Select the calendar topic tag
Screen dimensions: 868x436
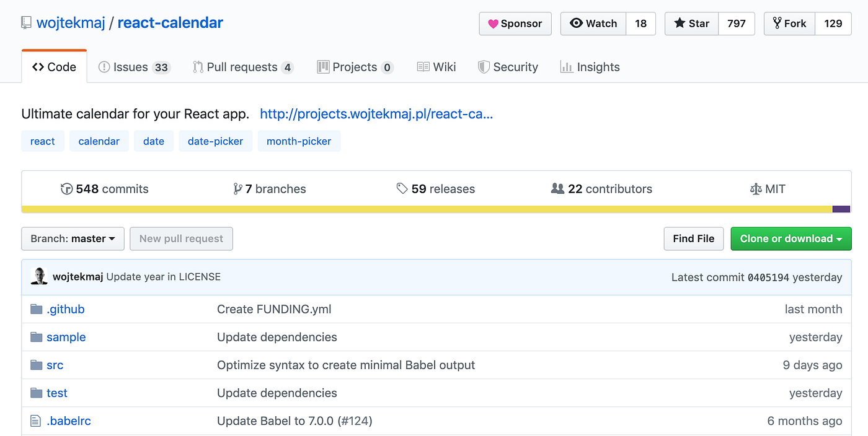99,141
